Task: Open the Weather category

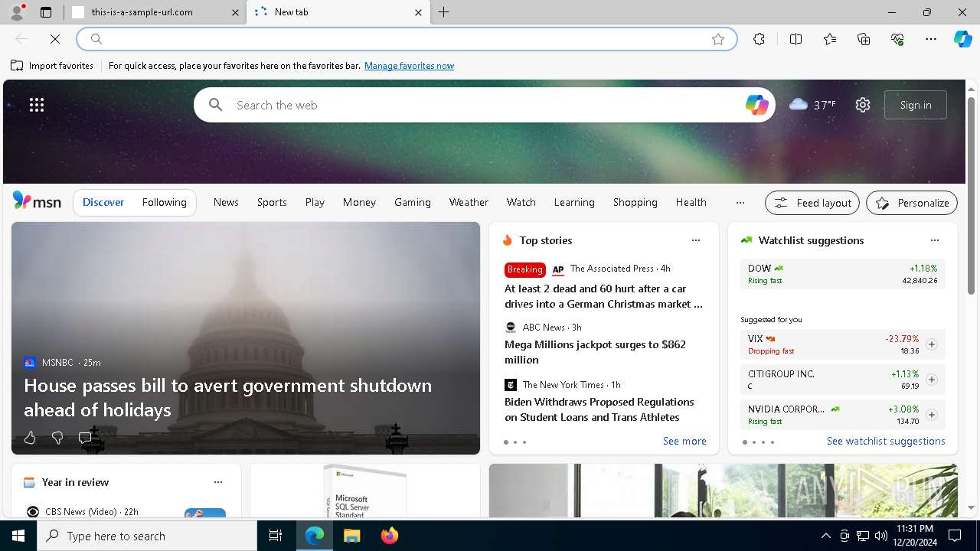Action: (x=469, y=202)
